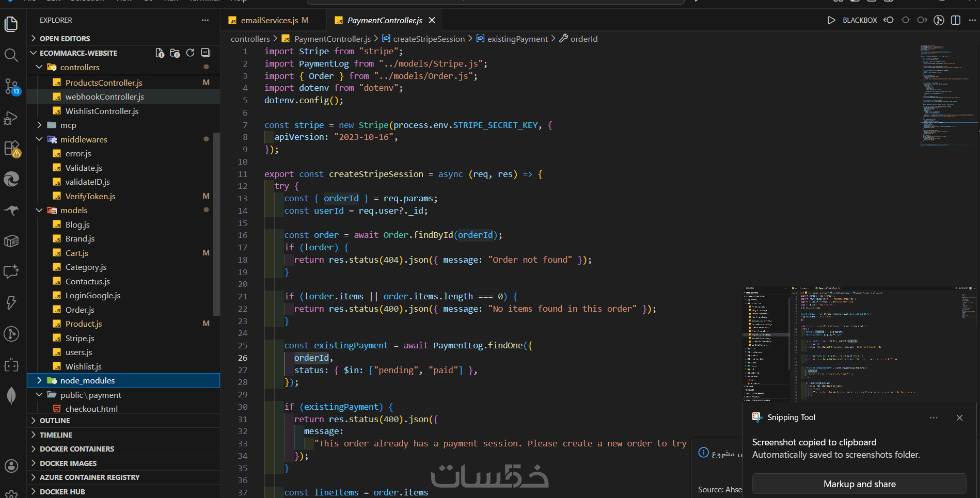
Task: Open webhookController.js in the file tree
Action: [x=123, y=97]
